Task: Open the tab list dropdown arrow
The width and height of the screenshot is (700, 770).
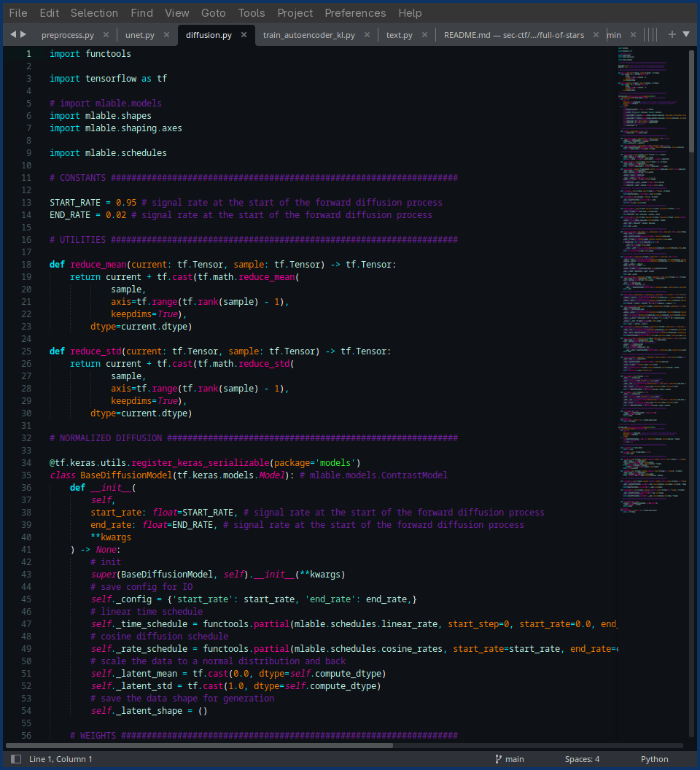Action: tap(686, 34)
